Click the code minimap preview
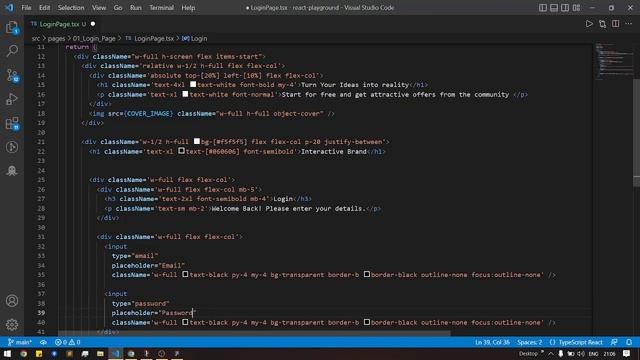640x360 pixels. pos(613,61)
